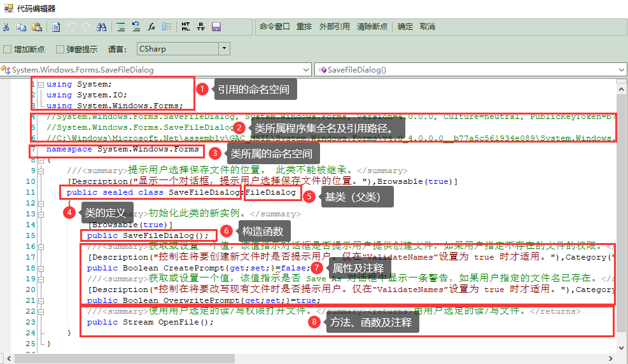Screen dimensions: 628x364
Task: Expand the System.Windows.Forms.SaveFileDialog class dropdown
Action: (307, 69)
